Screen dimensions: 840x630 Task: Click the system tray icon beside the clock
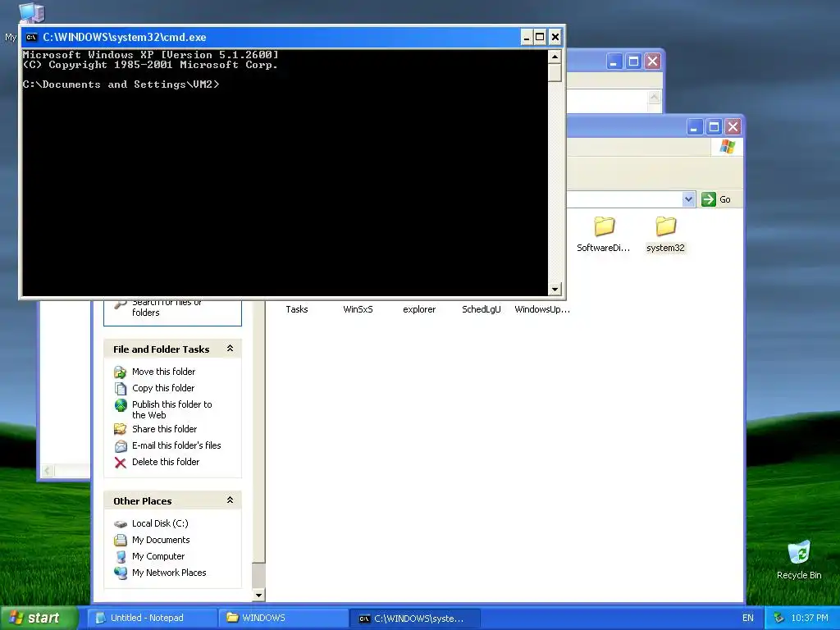coord(779,618)
